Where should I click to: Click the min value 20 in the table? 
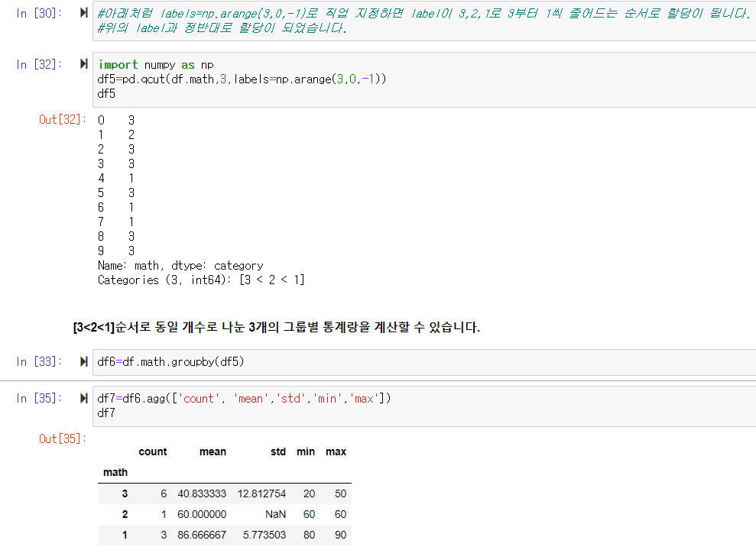(x=309, y=493)
